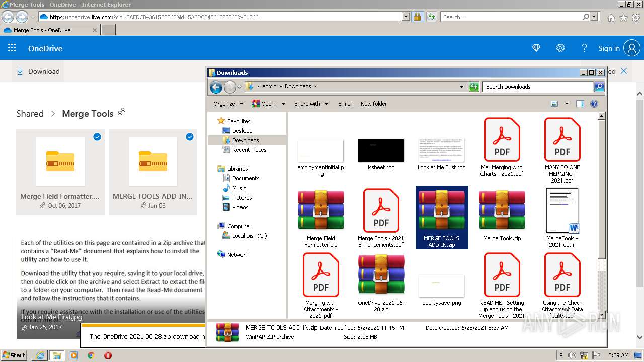
Task: Go to Shared breadcrumb in OneDrive
Action: tap(30, 114)
